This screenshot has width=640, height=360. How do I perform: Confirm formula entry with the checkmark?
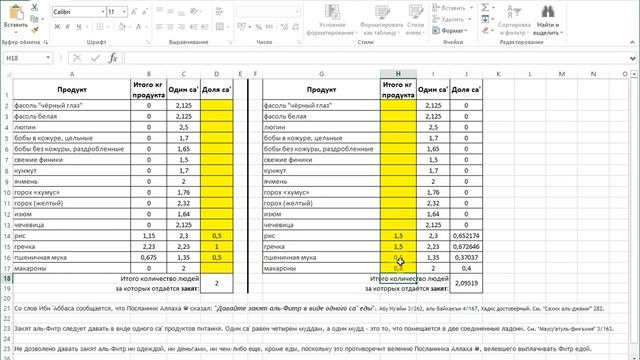[95, 58]
